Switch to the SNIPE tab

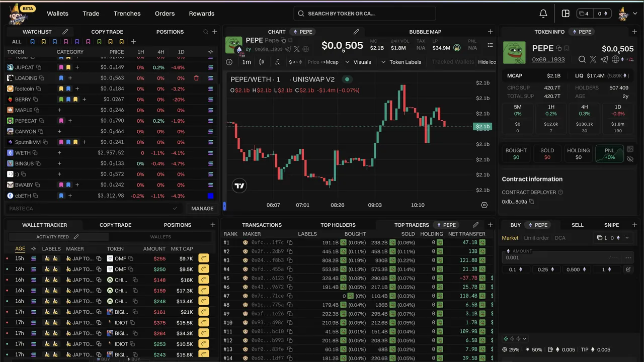click(611, 225)
